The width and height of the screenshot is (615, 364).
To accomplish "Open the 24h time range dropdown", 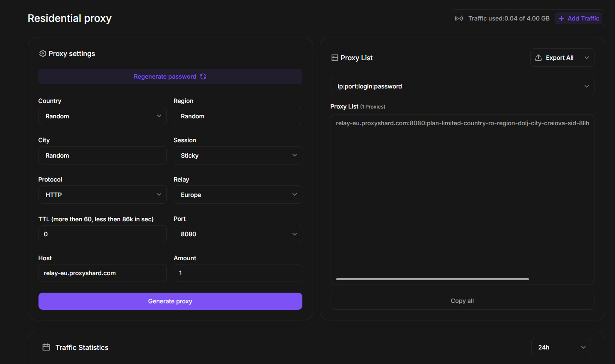I will 561,347.
